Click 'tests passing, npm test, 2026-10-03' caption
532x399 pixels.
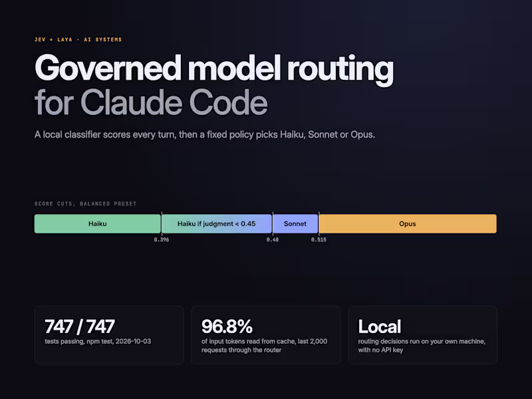pyautogui.click(x=98, y=341)
